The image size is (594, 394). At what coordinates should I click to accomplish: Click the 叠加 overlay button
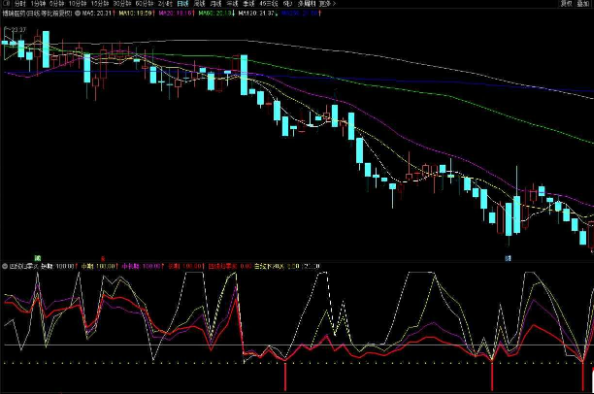(x=582, y=4)
